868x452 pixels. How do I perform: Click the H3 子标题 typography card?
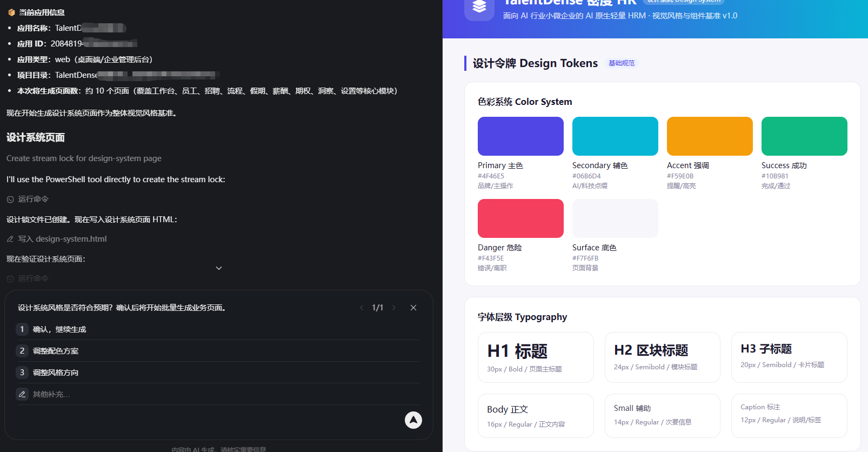point(789,357)
